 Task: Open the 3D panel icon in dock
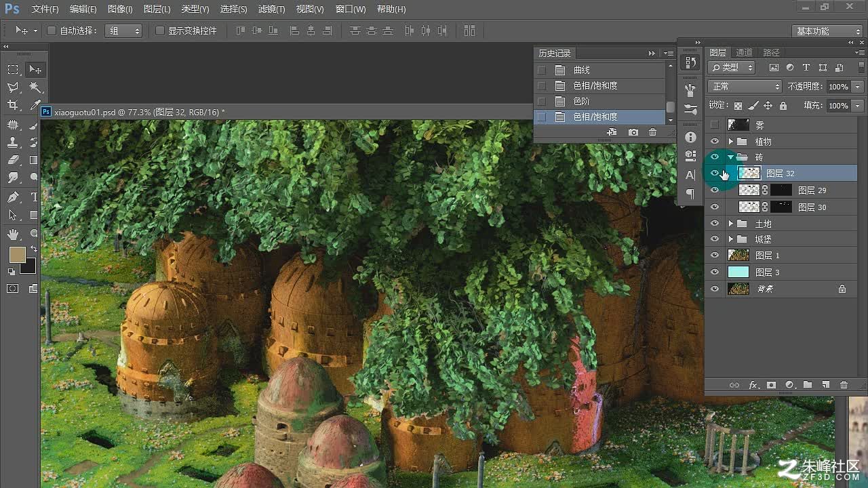coord(690,156)
